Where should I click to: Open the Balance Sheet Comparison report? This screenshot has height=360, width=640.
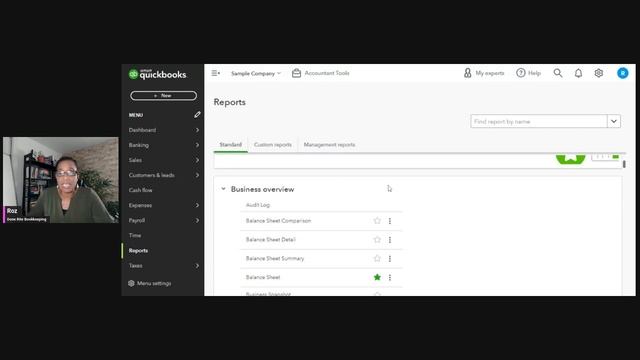click(278, 221)
